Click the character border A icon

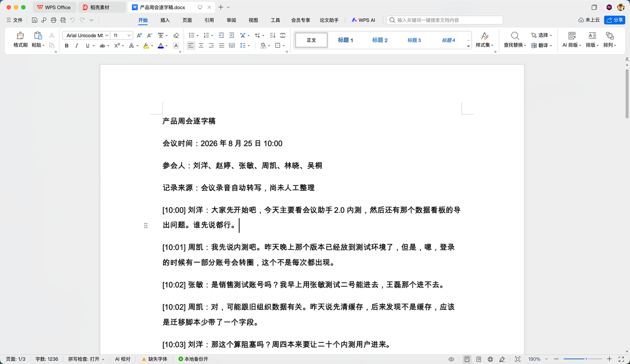click(x=176, y=46)
